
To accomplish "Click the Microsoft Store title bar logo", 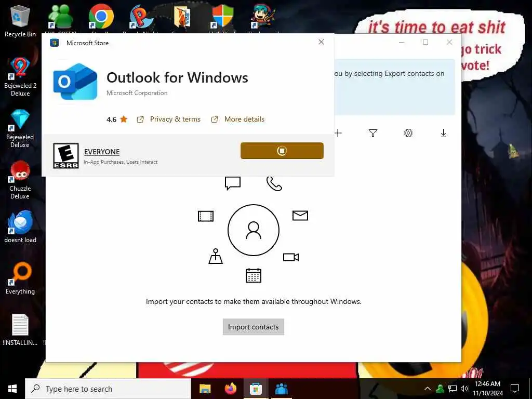I will point(54,43).
